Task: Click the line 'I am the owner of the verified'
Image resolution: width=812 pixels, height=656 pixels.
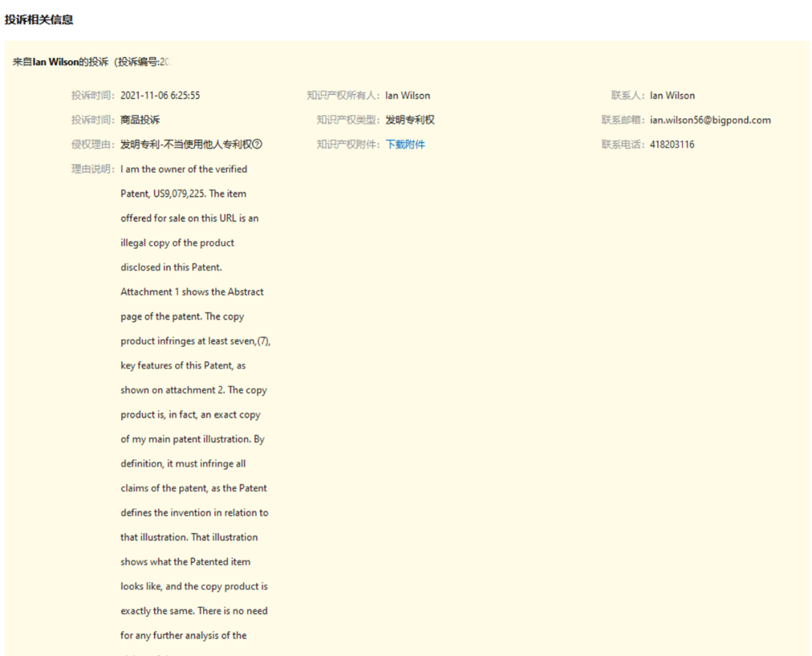Action: [184, 169]
